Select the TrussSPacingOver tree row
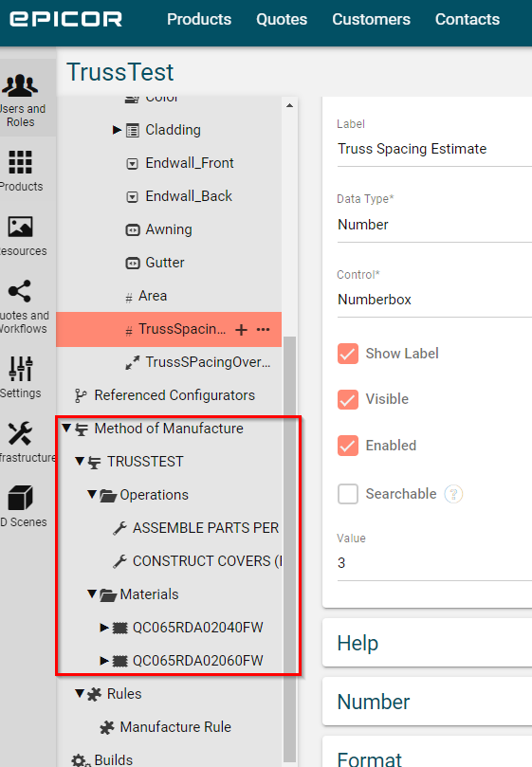Screen dimensions: 532x767 coord(169,362)
